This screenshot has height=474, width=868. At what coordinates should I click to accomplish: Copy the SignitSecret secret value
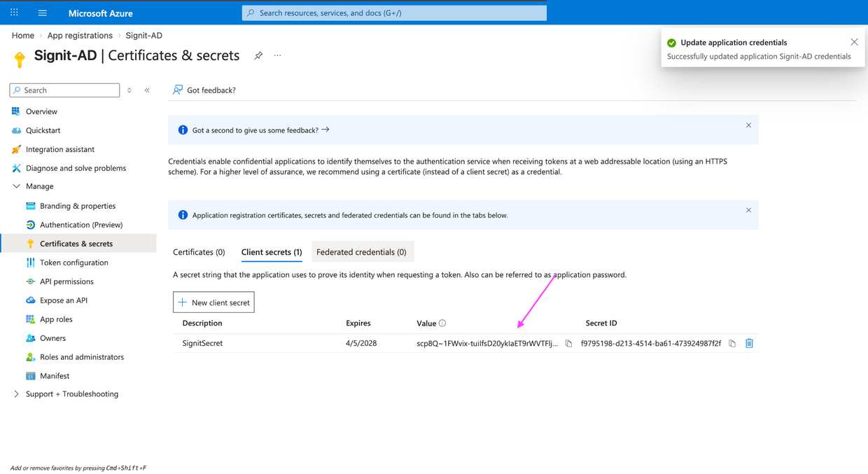568,343
